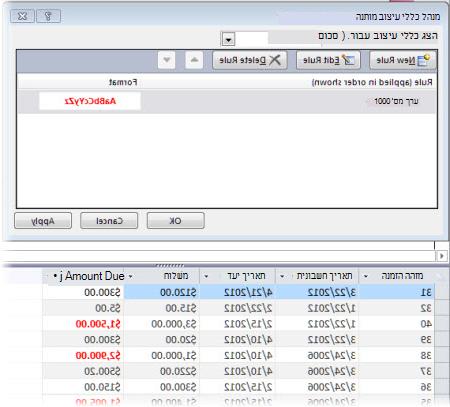Click the תאריך יעד column header

click(x=237, y=276)
